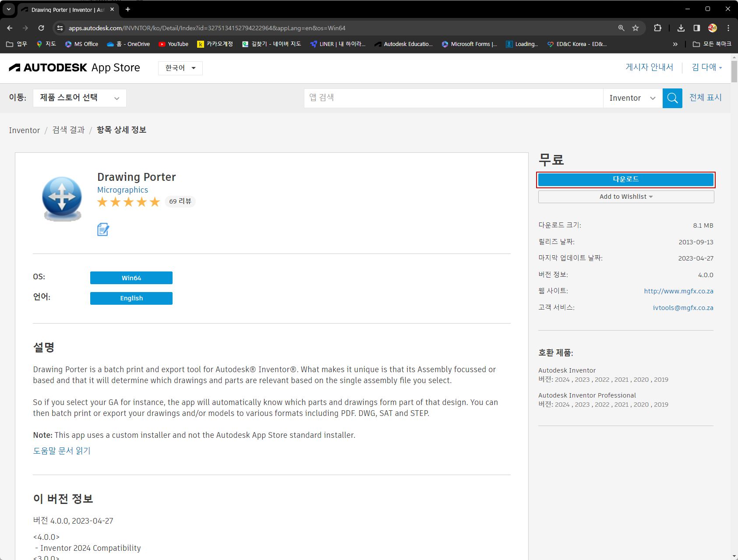Click the 앱 검색 search field
738x560 pixels.
pos(453,98)
